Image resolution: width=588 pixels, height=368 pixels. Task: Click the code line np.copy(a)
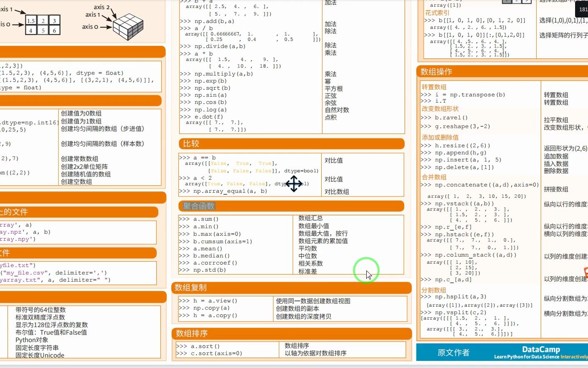(x=204, y=308)
